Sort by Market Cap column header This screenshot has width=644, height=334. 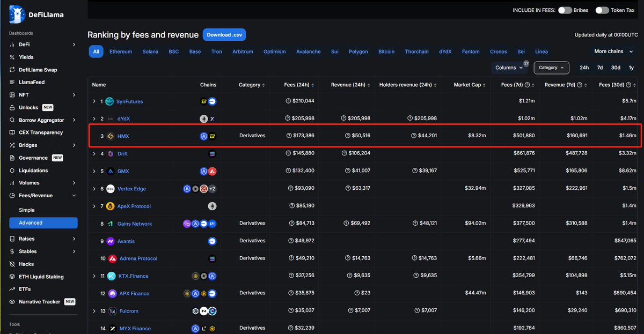pos(470,85)
